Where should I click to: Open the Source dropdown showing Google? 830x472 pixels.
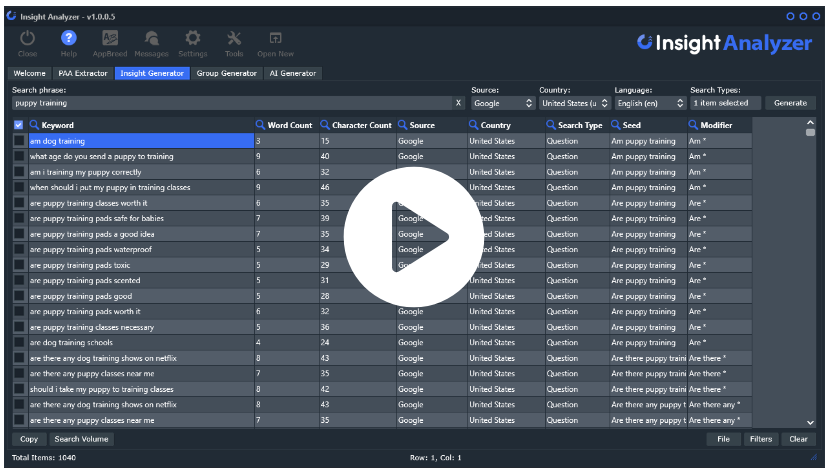[502, 103]
